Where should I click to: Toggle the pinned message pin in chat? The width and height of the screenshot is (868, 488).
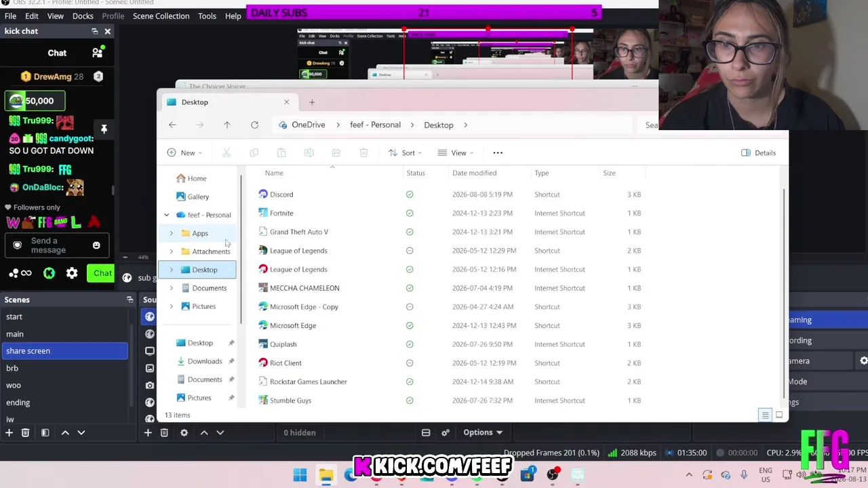click(104, 129)
